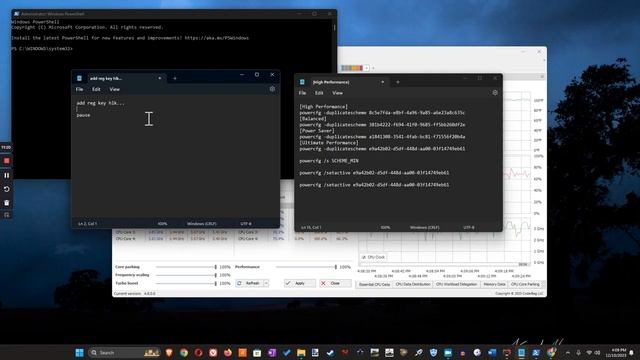Switch to CPU Core Parking tab
The image size is (640, 360).
pyautogui.click(x=525, y=284)
